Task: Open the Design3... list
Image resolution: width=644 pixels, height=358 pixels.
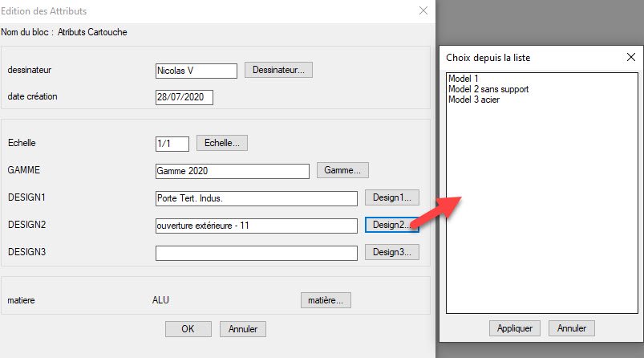Action: 391,252
